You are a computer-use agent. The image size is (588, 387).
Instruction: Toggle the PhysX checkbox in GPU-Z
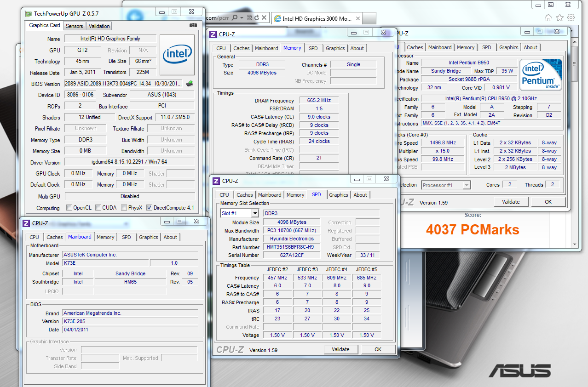[124, 208]
